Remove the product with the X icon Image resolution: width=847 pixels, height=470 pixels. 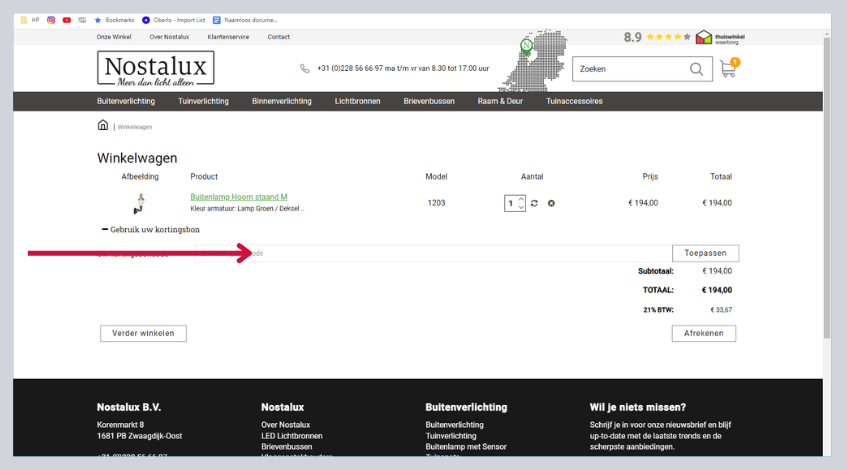[x=551, y=203]
